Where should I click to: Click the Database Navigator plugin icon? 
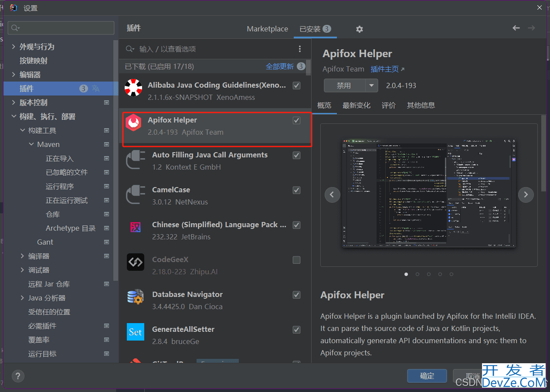pos(136,297)
